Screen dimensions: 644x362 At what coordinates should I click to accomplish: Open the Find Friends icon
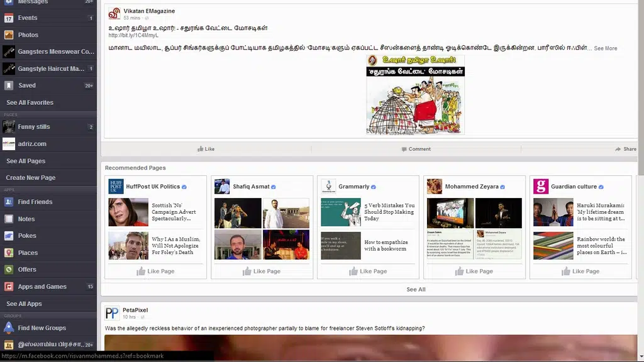9,202
